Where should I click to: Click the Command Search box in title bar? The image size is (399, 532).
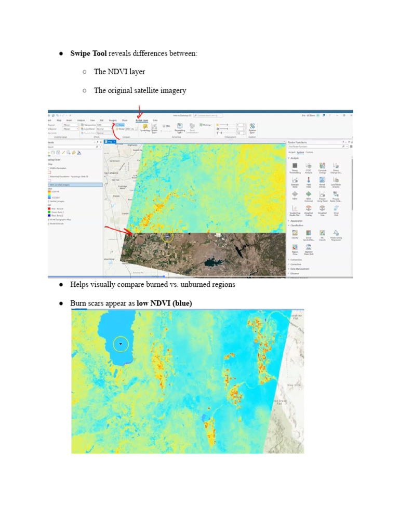[208, 115]
